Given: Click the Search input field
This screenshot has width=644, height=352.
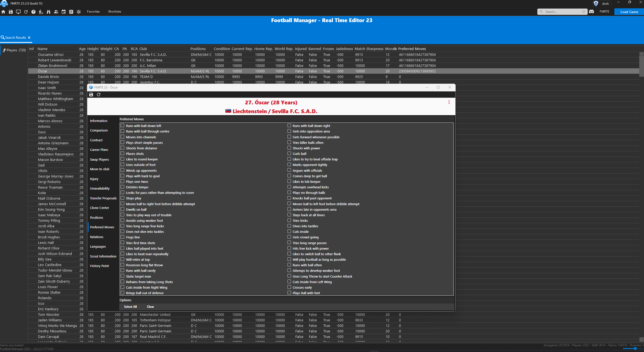Looking at the screenshot, I should click(562, 12).
